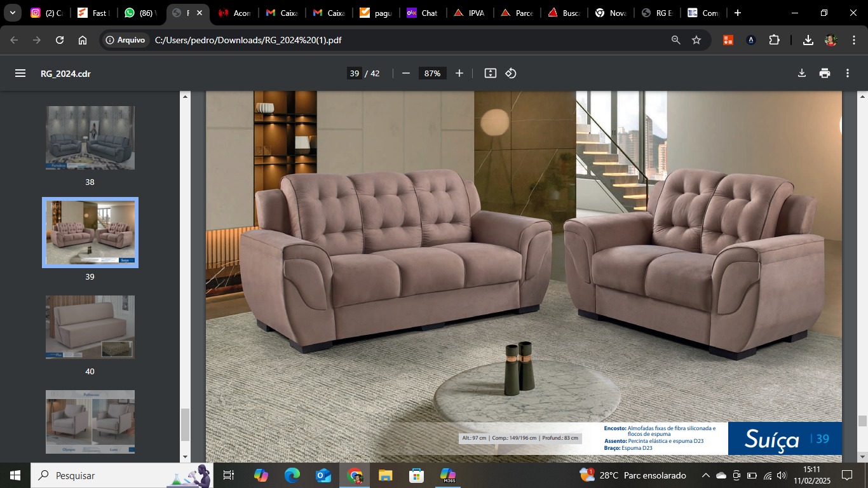
Task: Click the zoom in plus icon
Action: pyautogui.click(x=459, y=73)
